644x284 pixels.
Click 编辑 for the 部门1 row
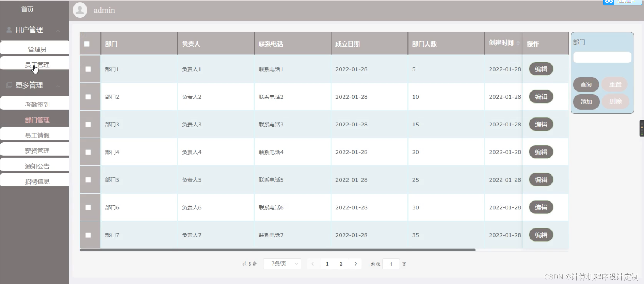tap(541, 69)
